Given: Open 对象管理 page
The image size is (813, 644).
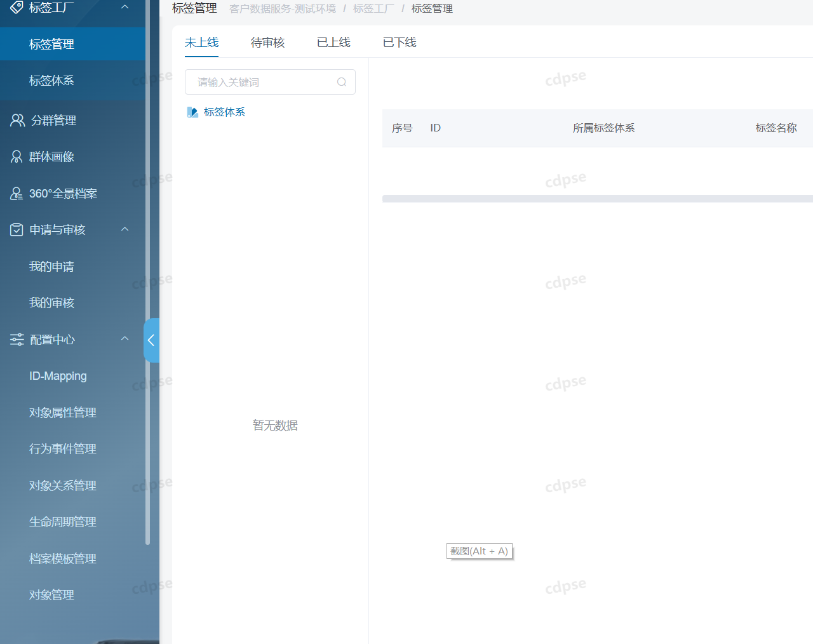Looking at the screenshot, I should tap(51, 595).
